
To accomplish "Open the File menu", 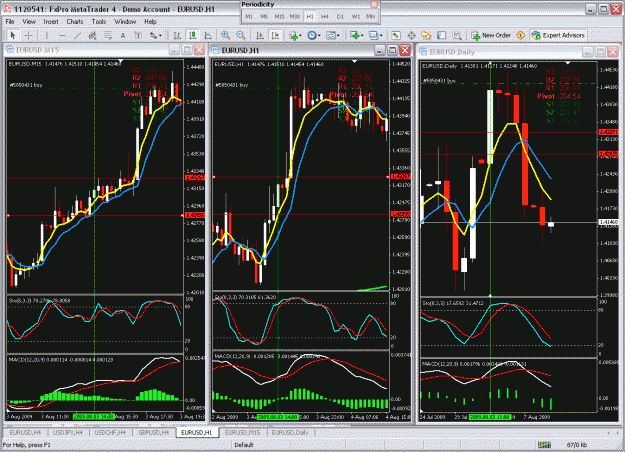I will (x=10, y=22).
